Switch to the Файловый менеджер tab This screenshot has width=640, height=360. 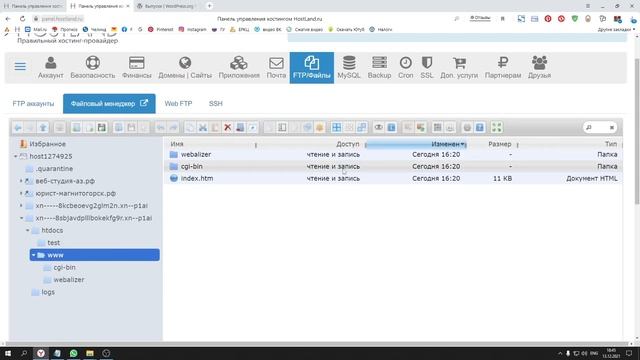click(x=109, y=104)
